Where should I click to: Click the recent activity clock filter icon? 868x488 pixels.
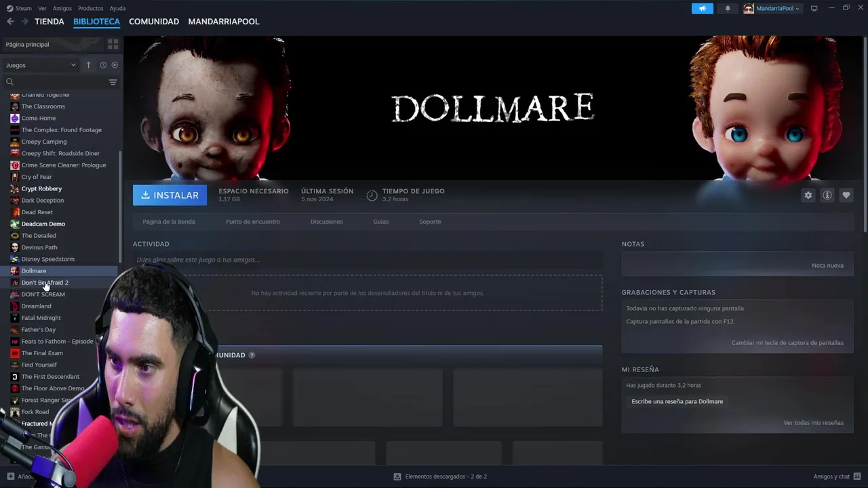(103, 65)
